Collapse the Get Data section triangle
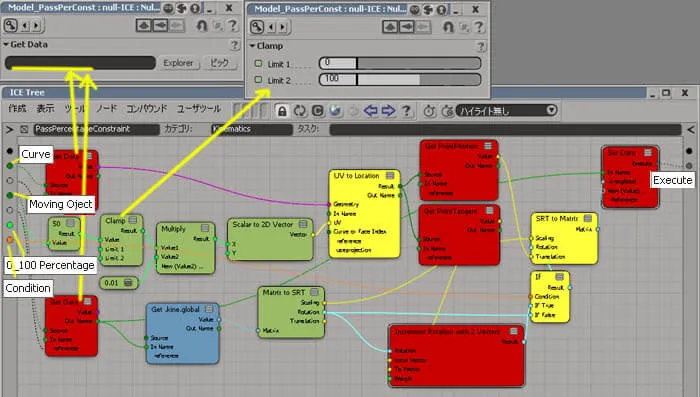 [x=6, y=45]
